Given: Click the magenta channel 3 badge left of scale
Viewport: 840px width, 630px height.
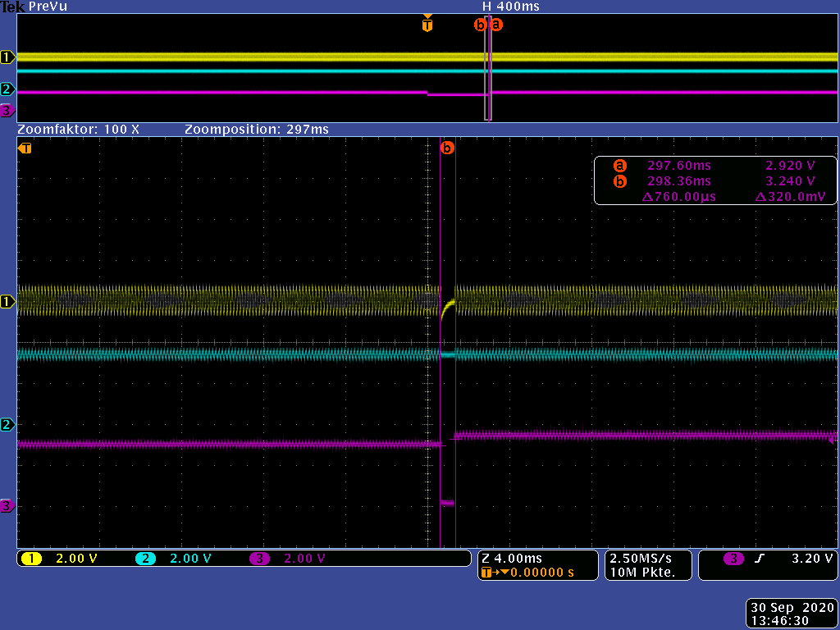Looking at the screenshot, I should 259,559.
